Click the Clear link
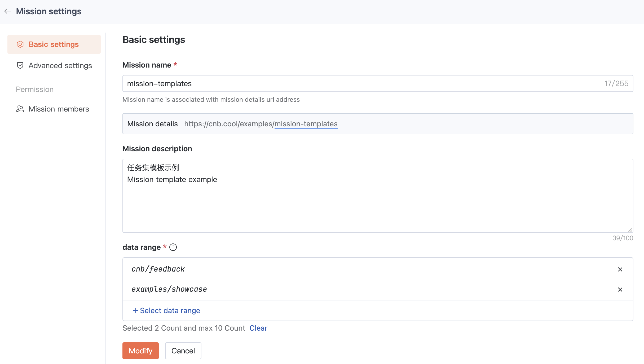Viewport: 644px width, 364px height. [x=258, y=328]
